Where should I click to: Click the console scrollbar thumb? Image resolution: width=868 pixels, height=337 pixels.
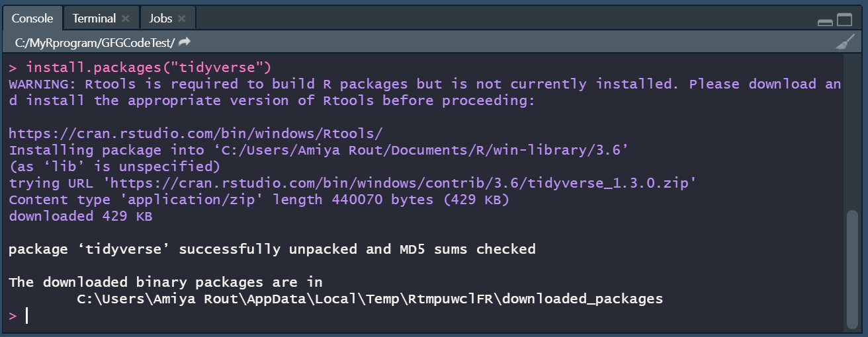(852, 268)
